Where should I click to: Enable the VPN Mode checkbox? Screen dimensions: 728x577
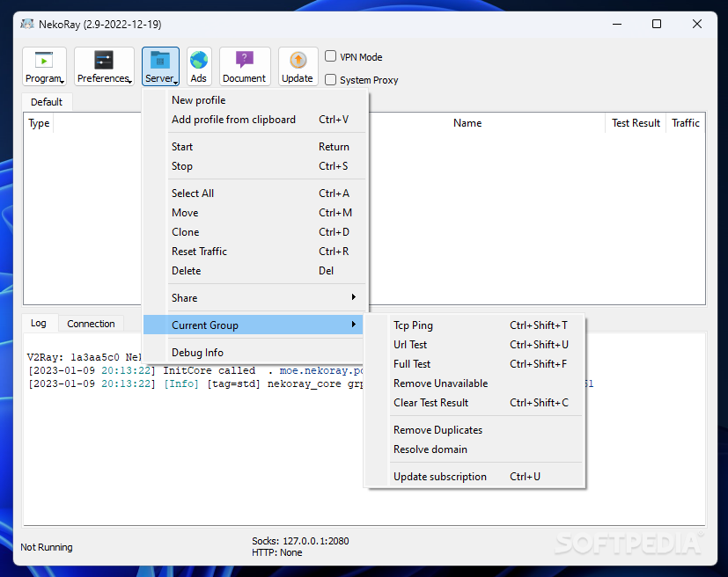click(330, 56)
